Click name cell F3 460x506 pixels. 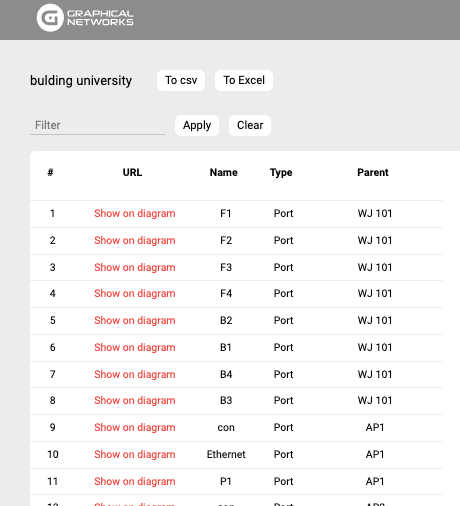click(x=226, y=267)
